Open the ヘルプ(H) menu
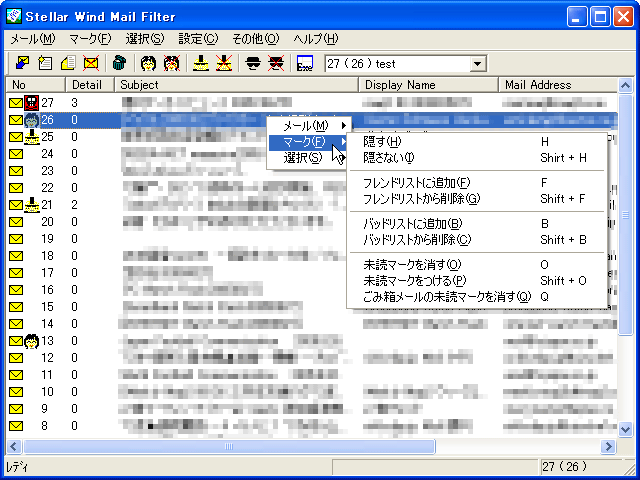Image resolution: width=640 pixels, height=480 pixels. pyautogui.click(x=316, y=39)
